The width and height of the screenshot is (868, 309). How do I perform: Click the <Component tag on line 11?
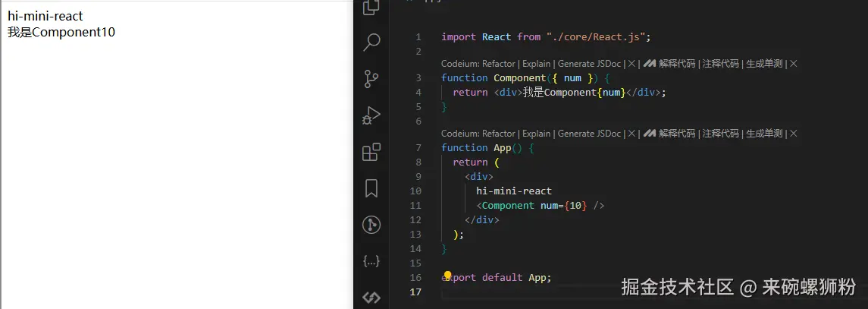click(x=506, y=206)
